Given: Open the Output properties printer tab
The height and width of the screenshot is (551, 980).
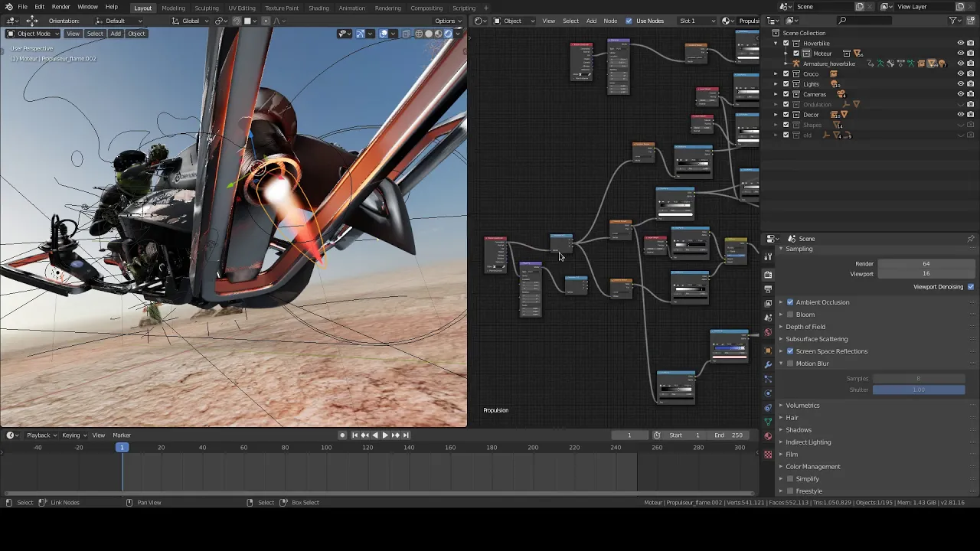Looking at the screenshot, I should click(768, 289).
